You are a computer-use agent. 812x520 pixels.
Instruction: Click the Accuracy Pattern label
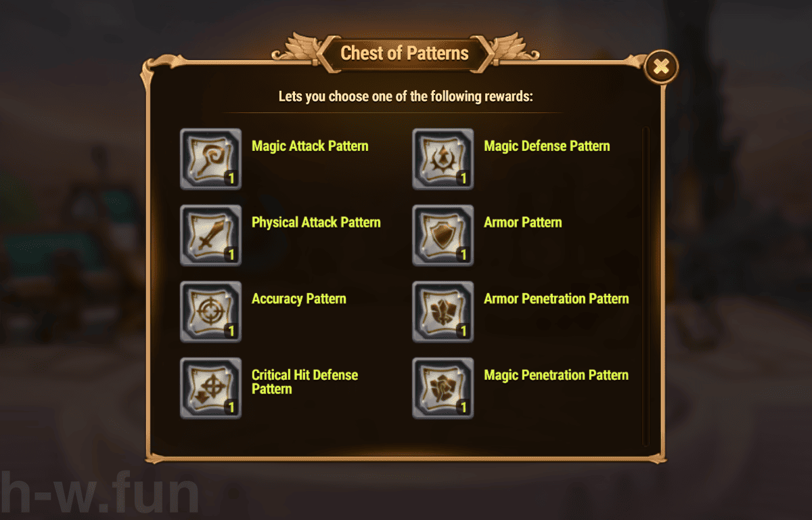coord(298,299)
